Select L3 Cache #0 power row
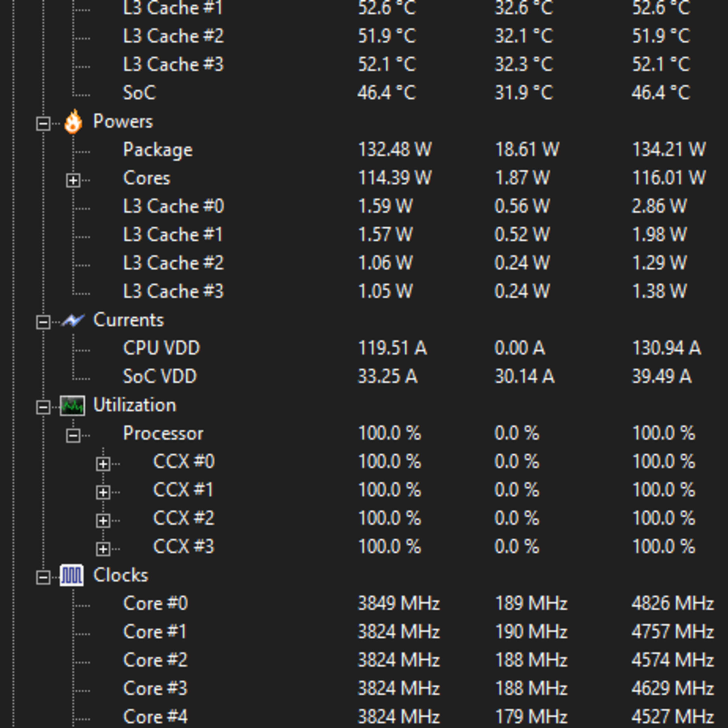Image resolution: width=728 pixels, height=728 pixels. pyautogui.click(x=173, y=206)
